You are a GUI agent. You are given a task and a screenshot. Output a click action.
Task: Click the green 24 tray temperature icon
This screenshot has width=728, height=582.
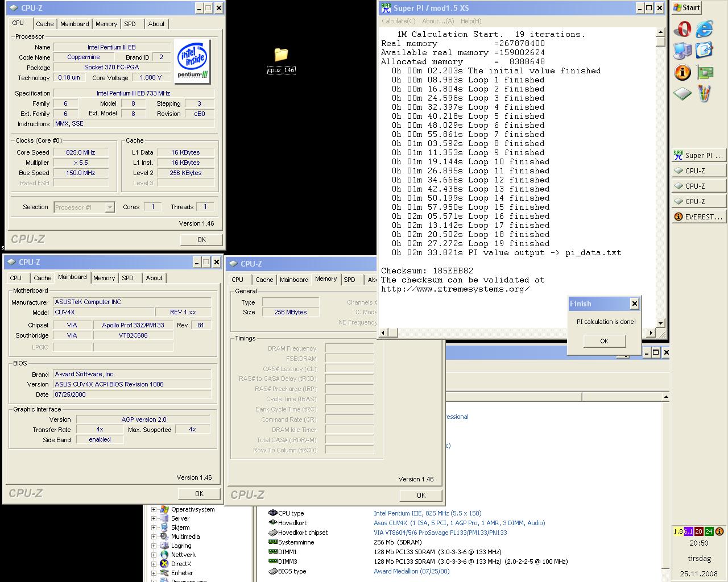(x=709, y=531)
